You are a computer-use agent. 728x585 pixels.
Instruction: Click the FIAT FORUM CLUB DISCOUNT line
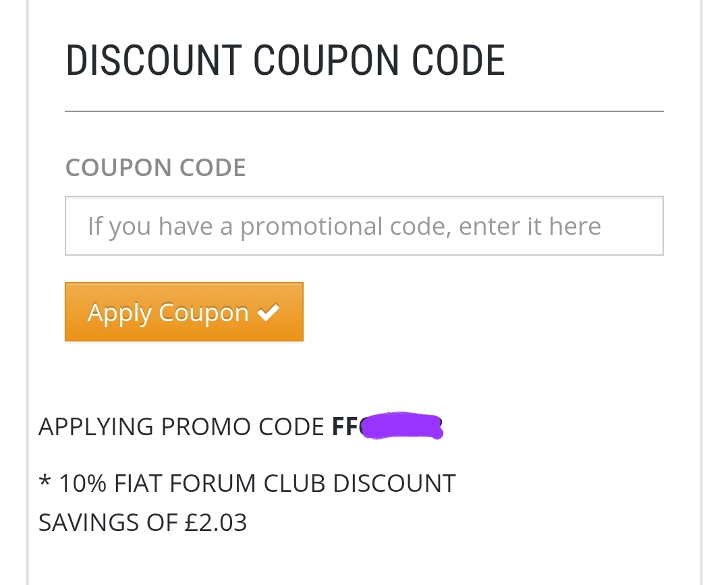click(256, 483)
